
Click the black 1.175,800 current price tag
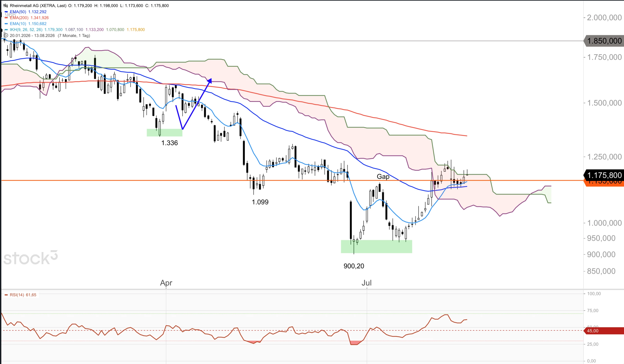pos(604,175)
